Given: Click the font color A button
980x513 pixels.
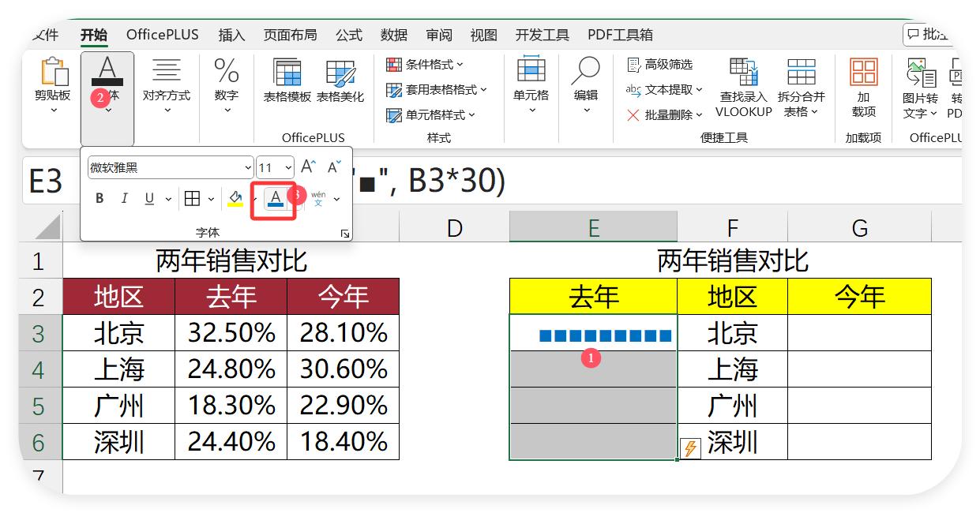Looking at the screenshot, I should [275, 199].
